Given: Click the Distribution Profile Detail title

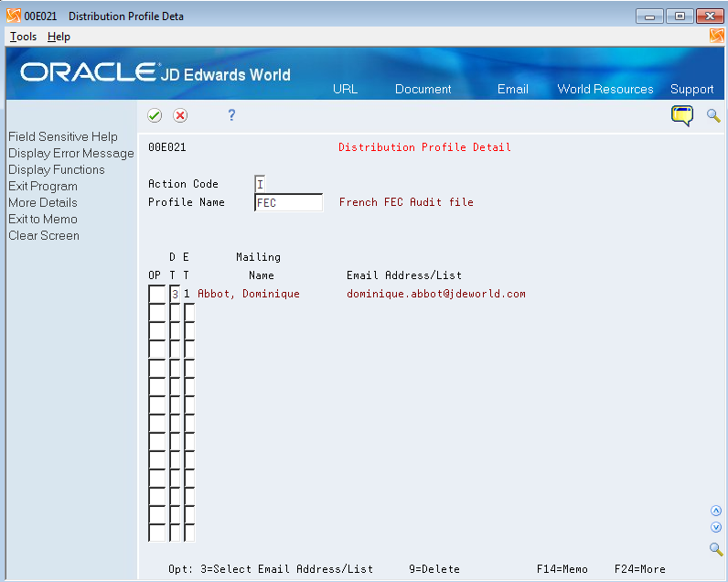Looking at the screenshot, I should 425,147.
